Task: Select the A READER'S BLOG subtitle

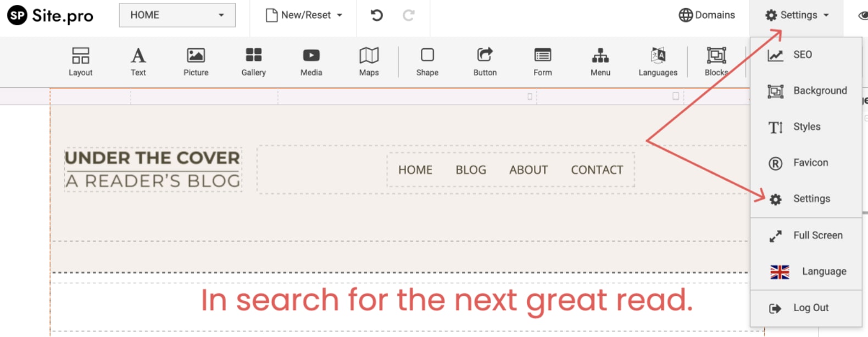Action: click(153, 181)
